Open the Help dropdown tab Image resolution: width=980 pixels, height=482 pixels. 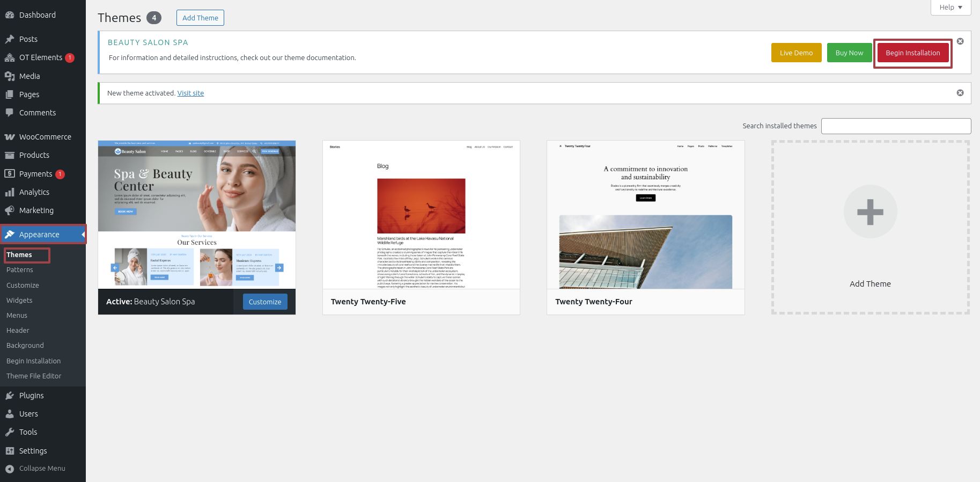pyautogui.click(x=950, y=8)
